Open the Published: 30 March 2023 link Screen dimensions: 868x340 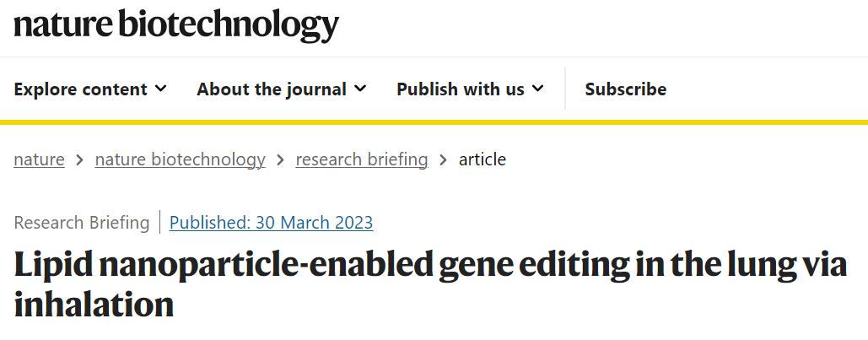[x=271, y=223]
